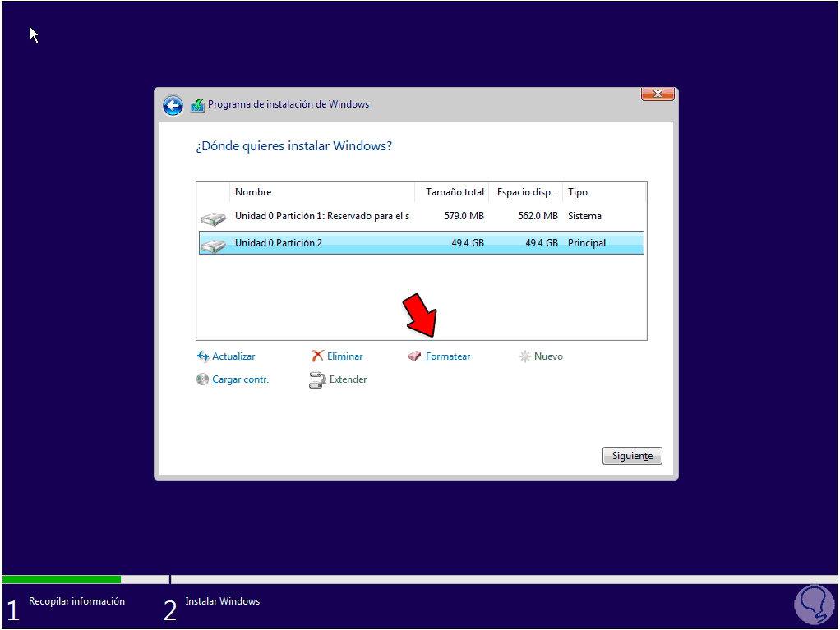
Task: Click the ¿Dónde quieres instalar Windows? heading
Action: (x=293, y=146)
